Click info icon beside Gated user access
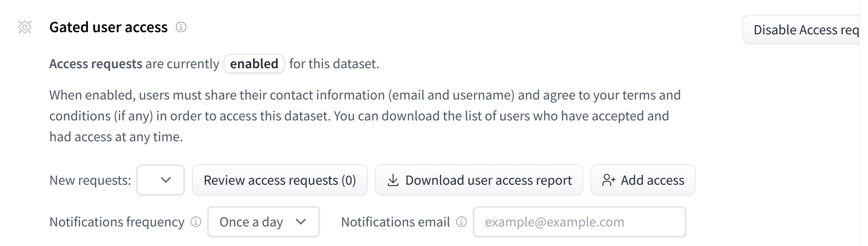Viewport: 868px width, 246px height. click(181, 27)
